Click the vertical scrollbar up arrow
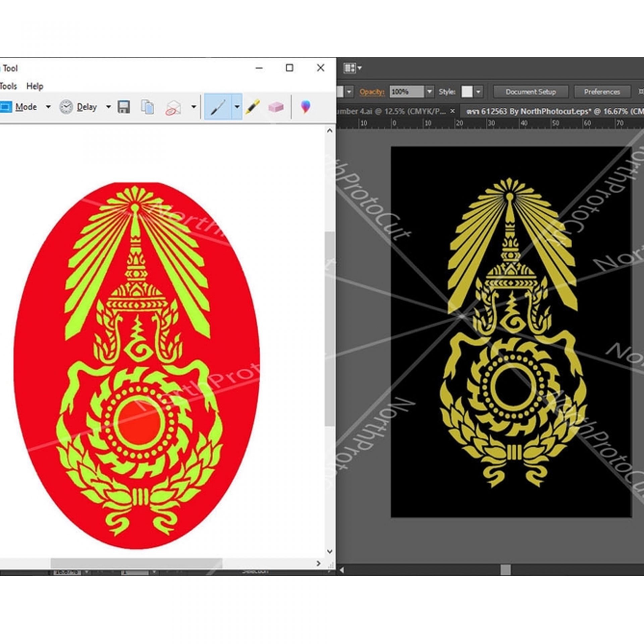The height and width of the screenshot is (644, 644). point(330,131)
